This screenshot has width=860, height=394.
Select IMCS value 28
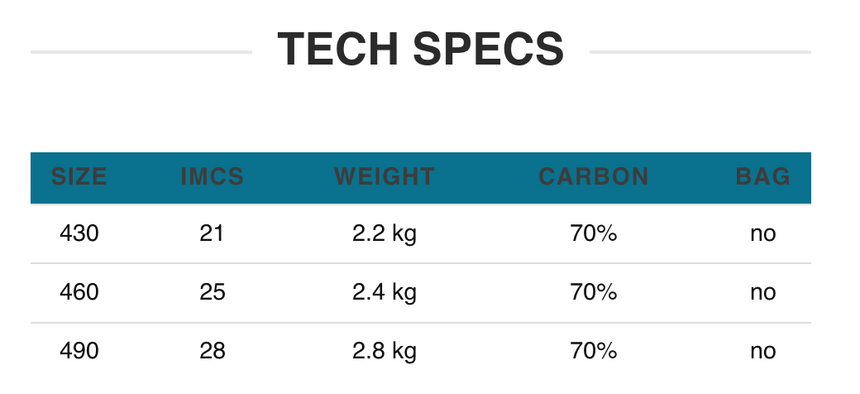[x=212, y=351]
